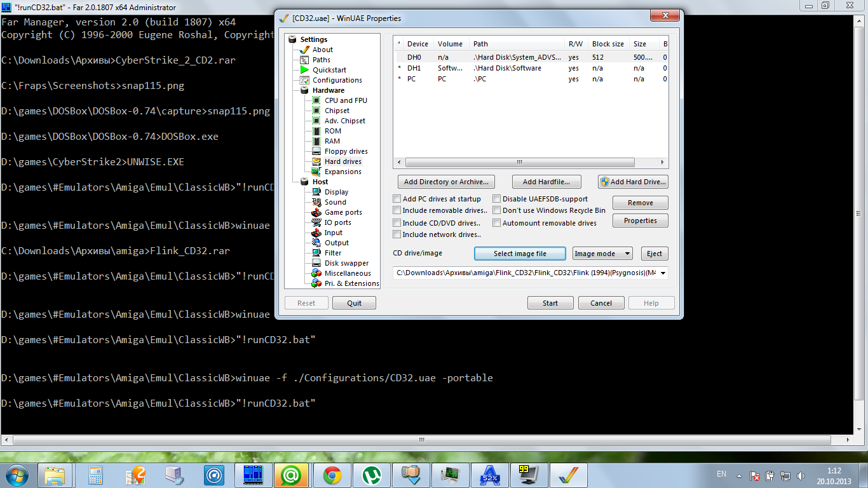Click the Block size column header
This screenshot has width=868, height=488.
pos(609,44)
